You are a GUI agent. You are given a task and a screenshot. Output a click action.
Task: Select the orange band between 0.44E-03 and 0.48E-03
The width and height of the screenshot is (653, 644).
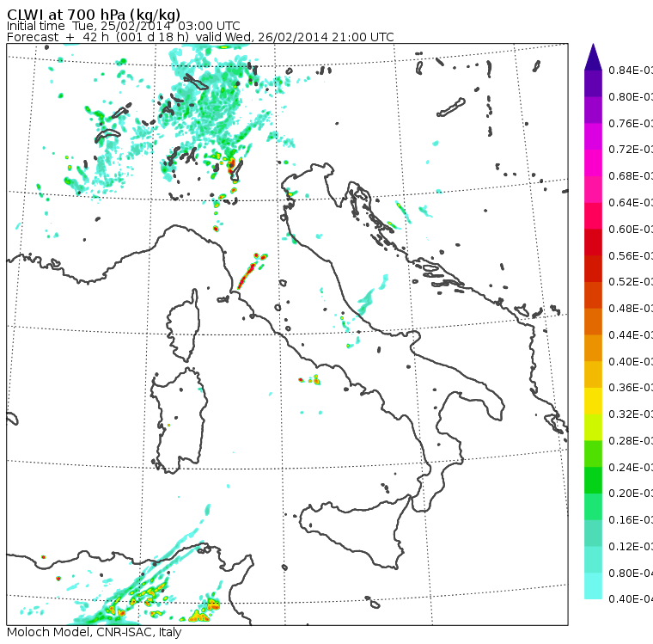click(593, 322)
